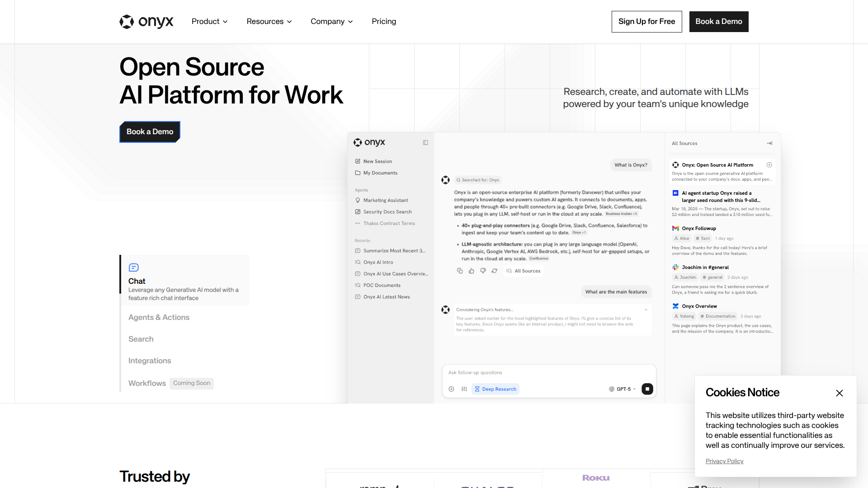868x488 pixels.
Task: Collapse the All Sources panel
Action: [769, 143]
